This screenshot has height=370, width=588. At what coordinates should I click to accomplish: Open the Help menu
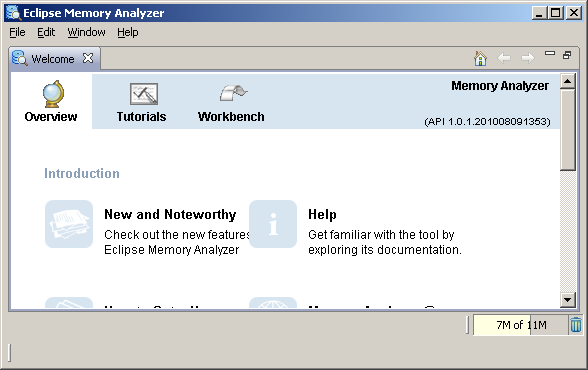[x=128, y=33]
